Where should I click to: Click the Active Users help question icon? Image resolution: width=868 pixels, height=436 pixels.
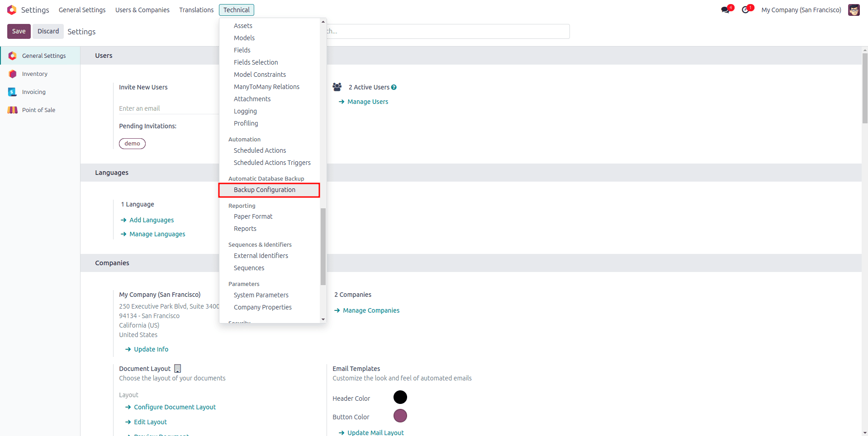click(394, 88)
